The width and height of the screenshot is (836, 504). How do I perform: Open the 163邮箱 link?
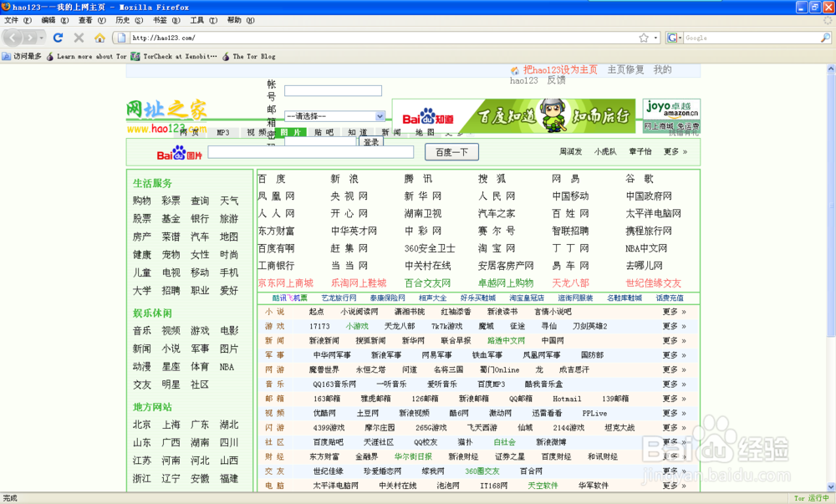pos(327,399)
